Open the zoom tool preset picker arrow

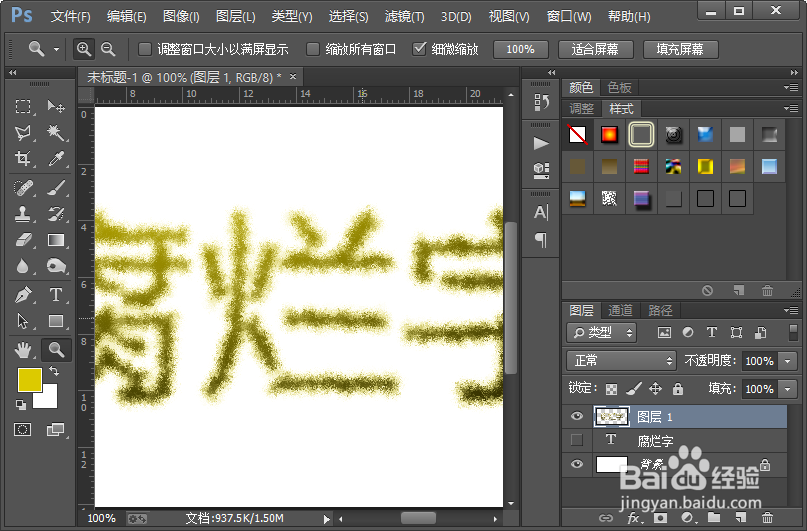pyautogui.click(x=56, y=49)
